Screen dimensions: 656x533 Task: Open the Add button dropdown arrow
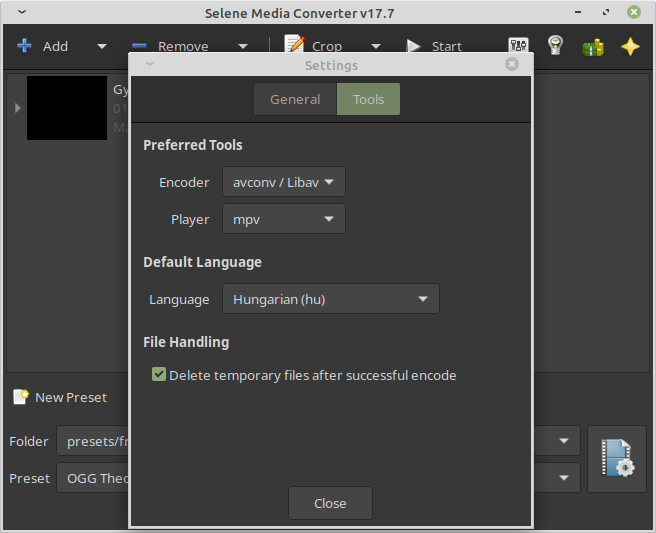pos(102,46)
